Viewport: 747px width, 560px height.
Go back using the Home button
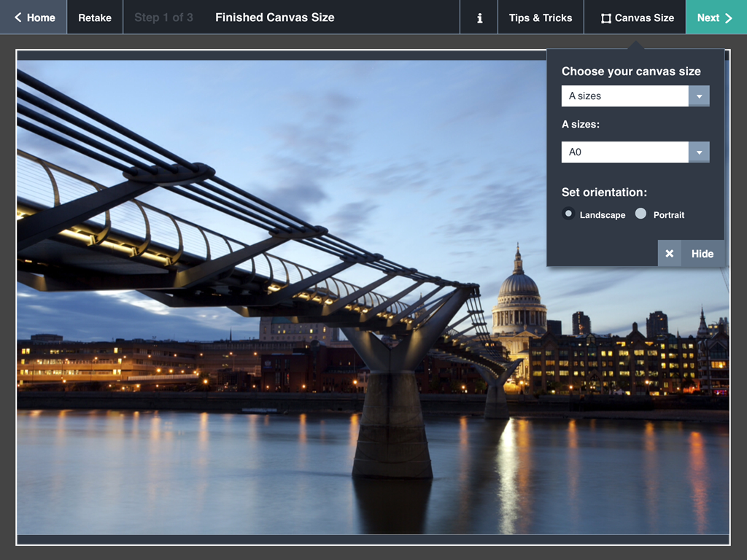coord(34,17)
